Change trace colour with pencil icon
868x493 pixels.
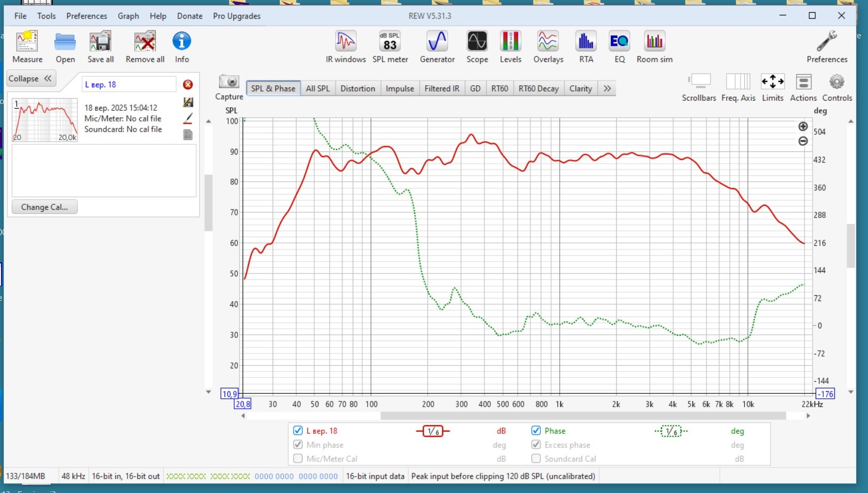[188, 118]
